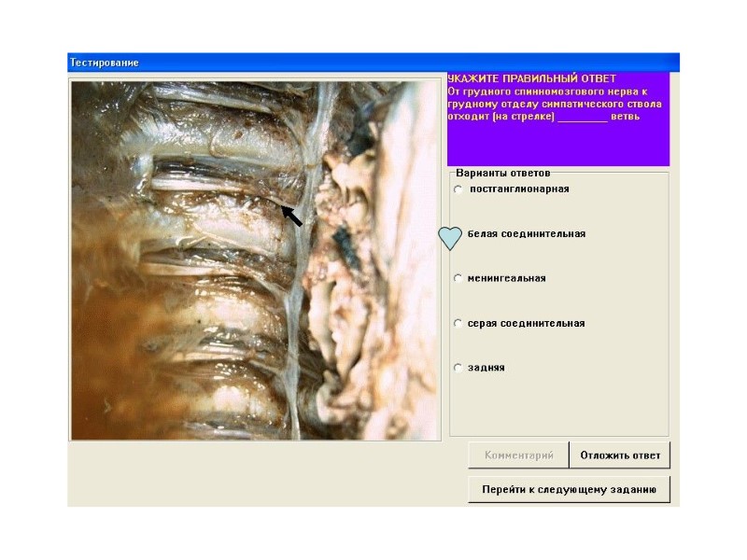Select the 'серая соединительная' radio option

click(x=458, y=323)
